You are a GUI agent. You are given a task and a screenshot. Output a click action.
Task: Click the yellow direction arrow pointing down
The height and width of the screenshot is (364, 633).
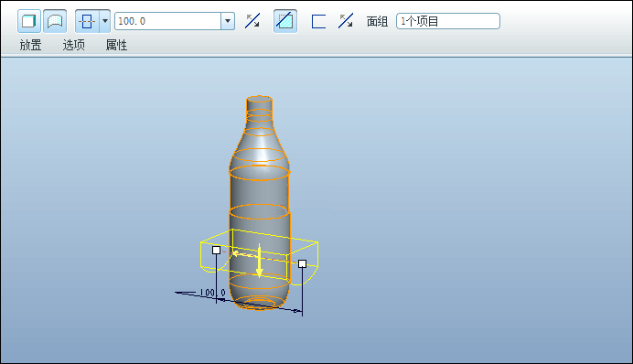259,261
